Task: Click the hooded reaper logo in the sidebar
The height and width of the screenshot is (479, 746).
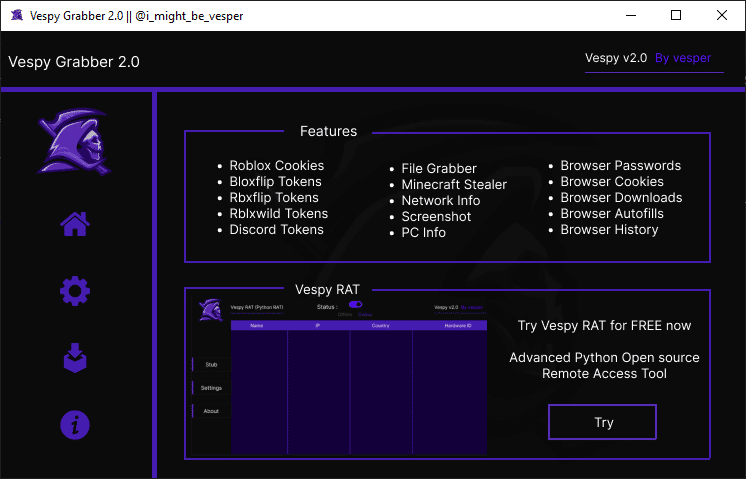Action: pyautogui.click(x=74, y=142)
